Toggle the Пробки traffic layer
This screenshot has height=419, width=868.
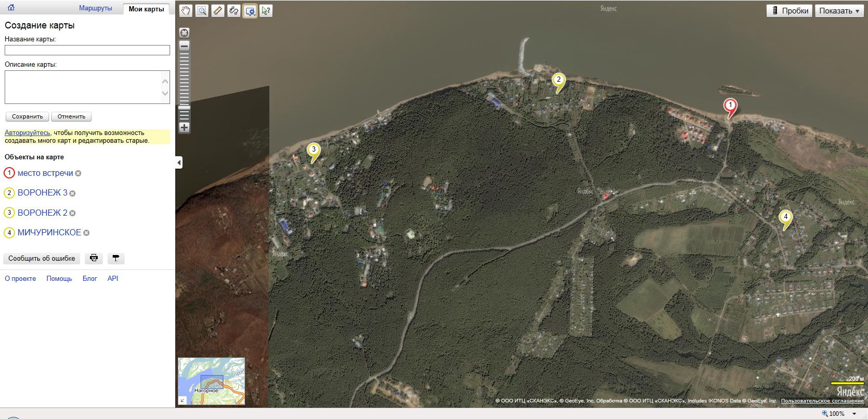789,11
